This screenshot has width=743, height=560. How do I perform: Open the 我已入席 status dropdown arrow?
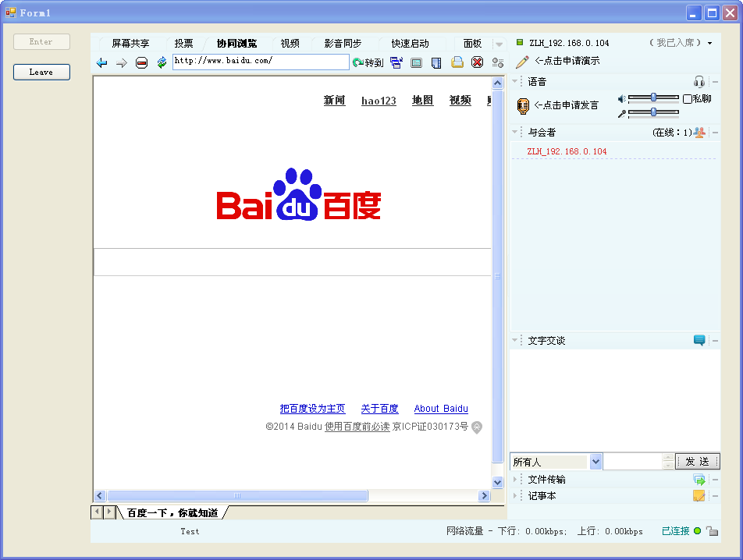coord(710,44)
